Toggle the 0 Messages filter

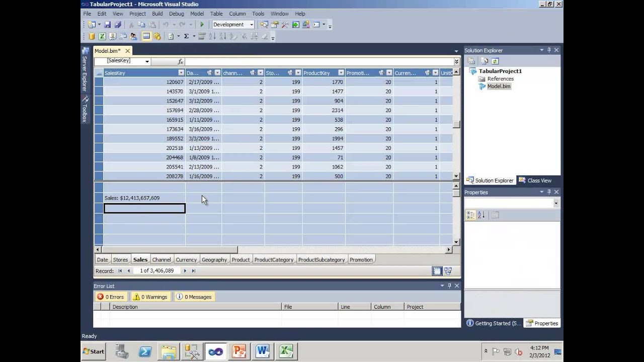coord(194,297)
